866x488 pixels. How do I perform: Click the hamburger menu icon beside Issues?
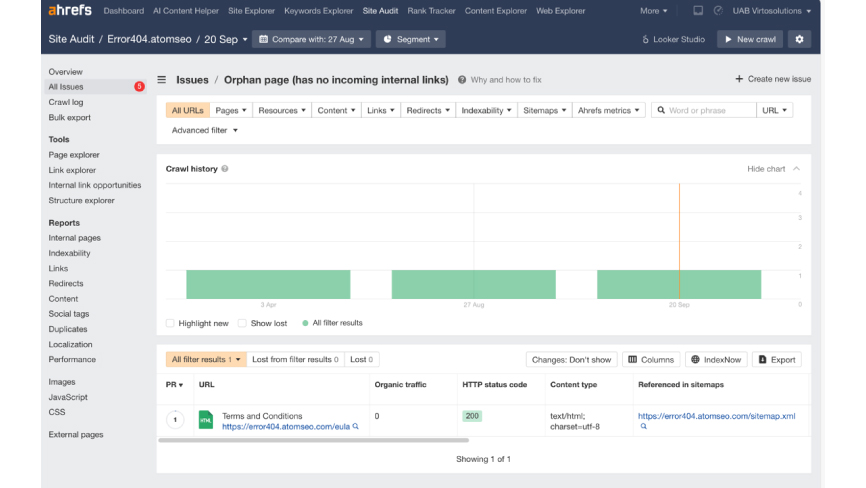pyautogui.click(x=162, y=79)
